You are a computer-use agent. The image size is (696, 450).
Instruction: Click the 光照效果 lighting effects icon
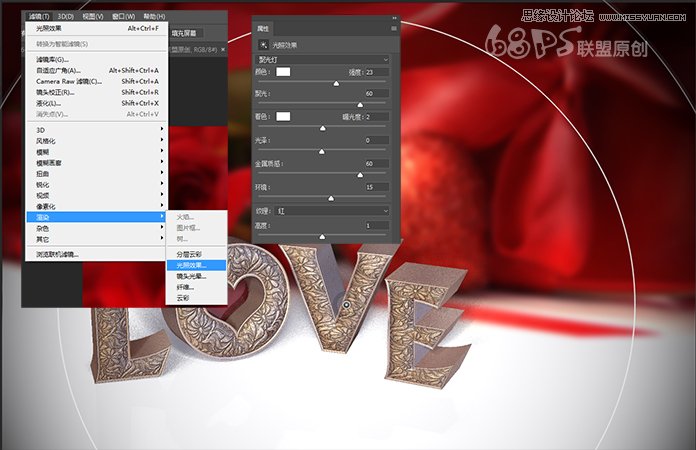(x=264, y=45)
